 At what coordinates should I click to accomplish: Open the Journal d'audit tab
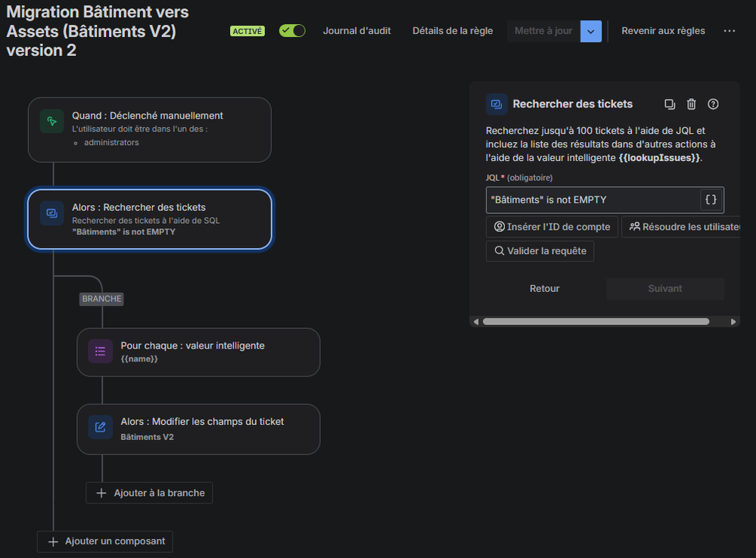click(x=356, y=31)
